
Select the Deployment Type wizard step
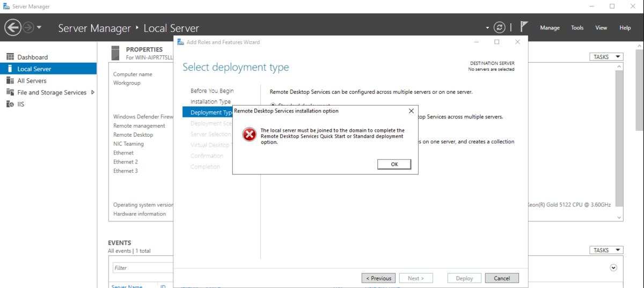tap(208, 112)
